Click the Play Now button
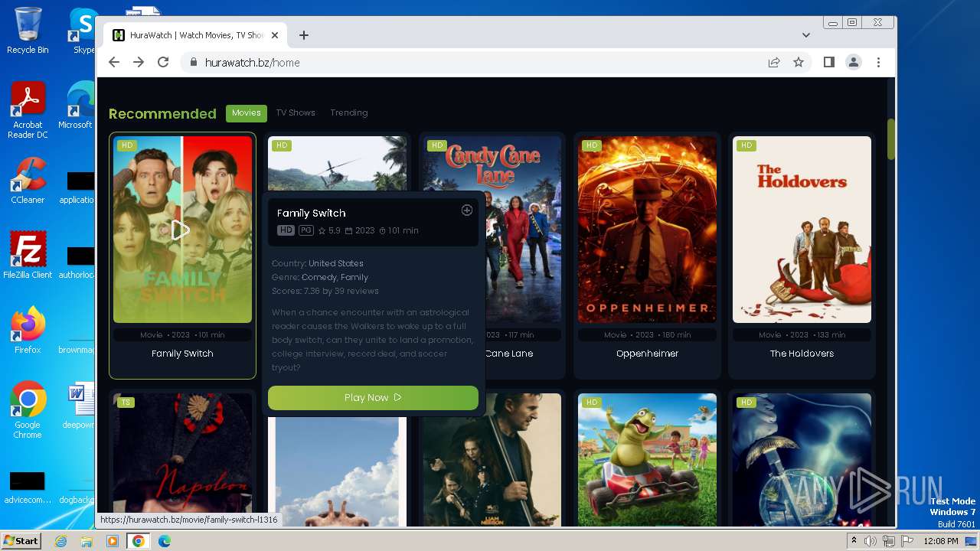Image resolution: width=980 pixels, height=551 pixels. 373,398
